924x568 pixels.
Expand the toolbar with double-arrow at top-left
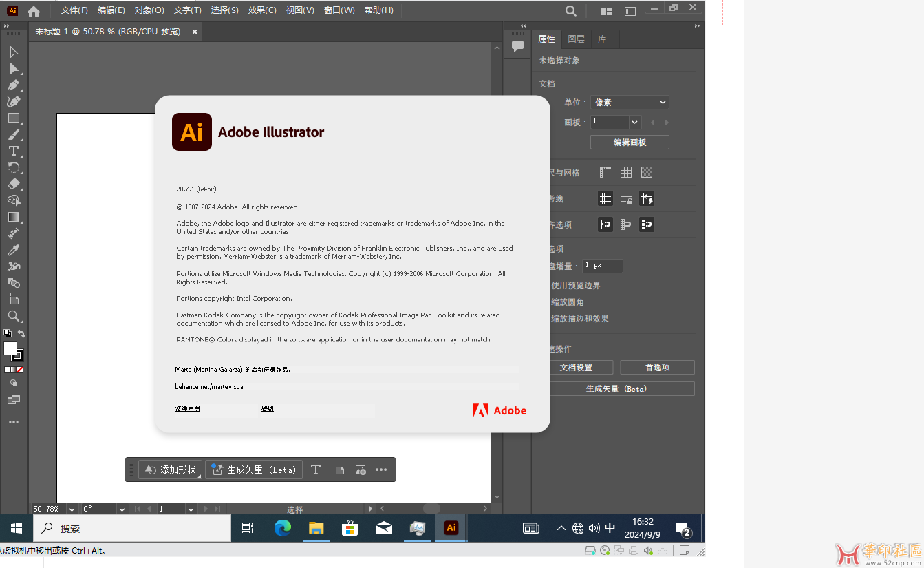coord(7,25)
